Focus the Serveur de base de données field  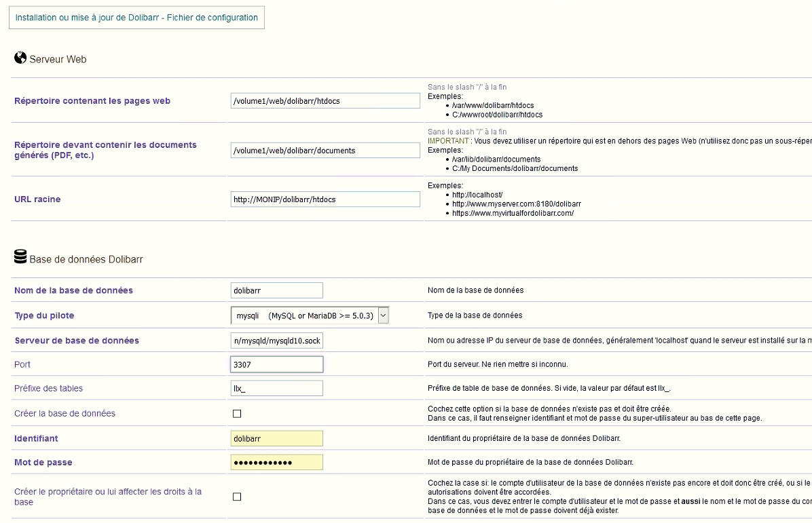(x=276, y=341)
